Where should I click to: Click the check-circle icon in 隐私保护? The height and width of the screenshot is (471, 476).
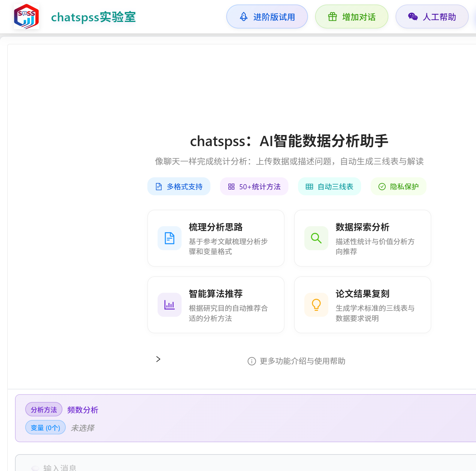coord(382,187)
